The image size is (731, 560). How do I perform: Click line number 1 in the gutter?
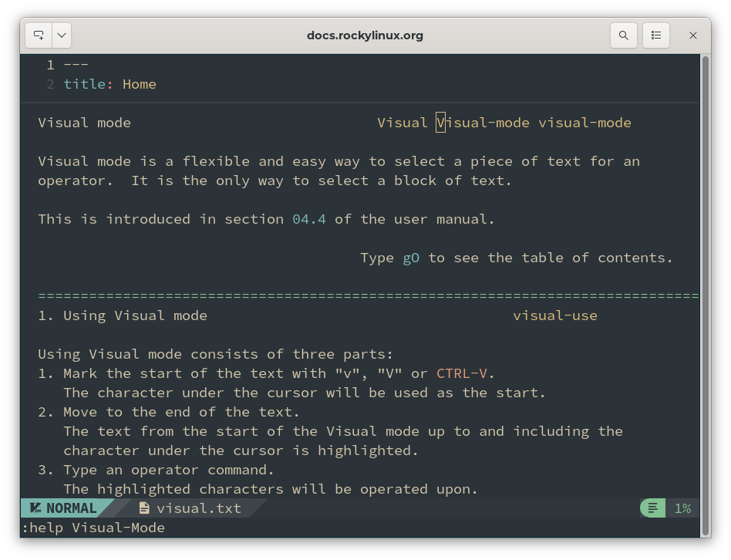(x=51, y=64)
